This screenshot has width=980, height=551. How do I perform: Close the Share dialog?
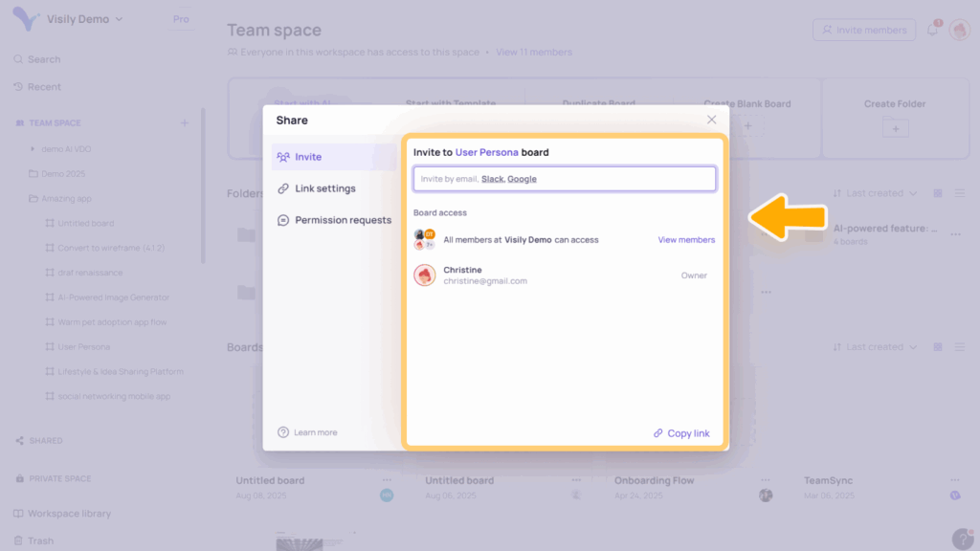tap(711, 120)
